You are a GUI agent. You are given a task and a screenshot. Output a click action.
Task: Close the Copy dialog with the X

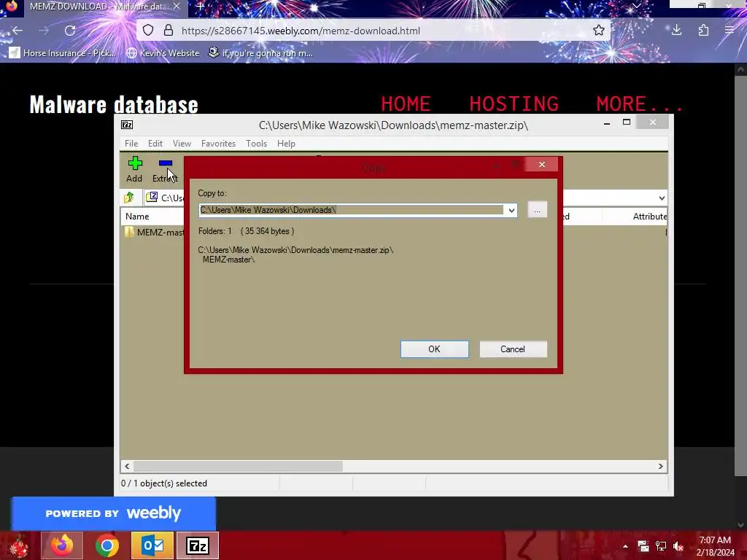(x=542, y=164)
